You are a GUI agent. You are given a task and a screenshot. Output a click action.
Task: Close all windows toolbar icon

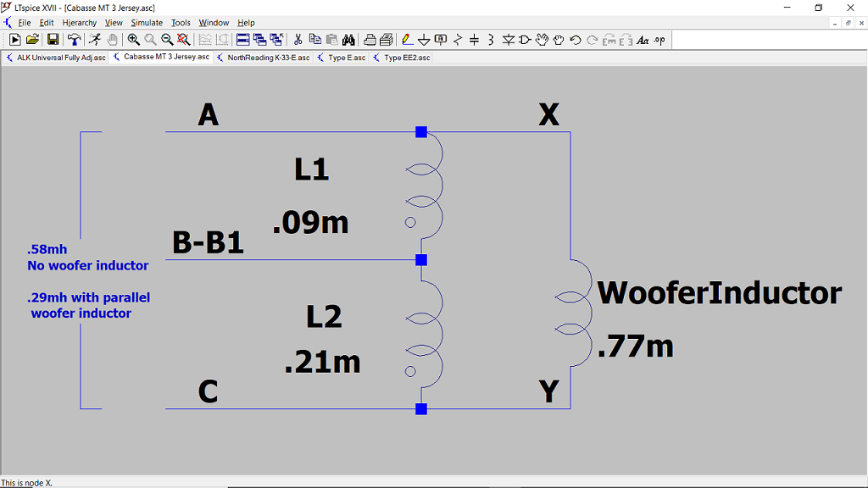(x=277, y=39)
